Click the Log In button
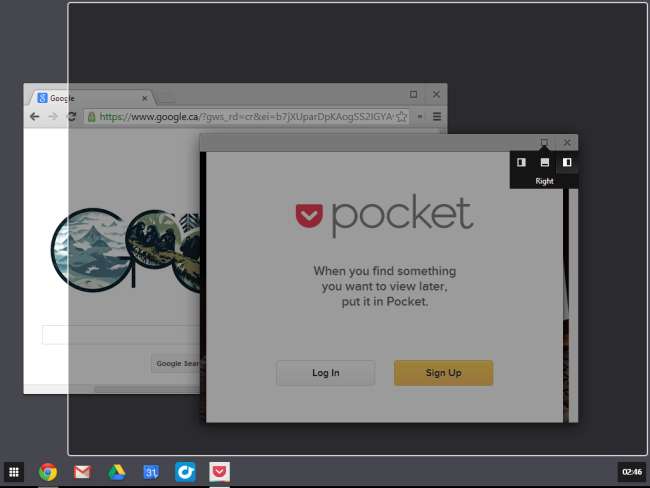Screen dimensions: 650x488 [325, 373]
